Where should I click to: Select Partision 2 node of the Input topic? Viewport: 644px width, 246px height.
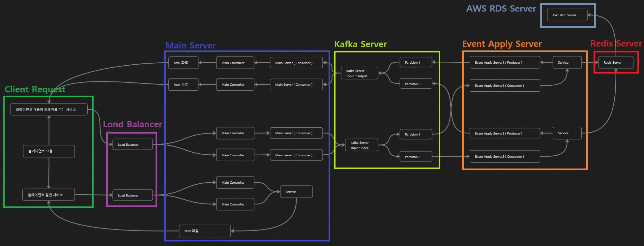(x=416, y=157)
